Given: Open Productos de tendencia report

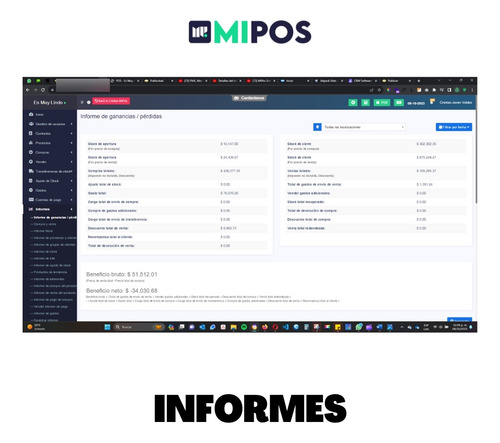Looking at the screenshot, I should point(50,272).
